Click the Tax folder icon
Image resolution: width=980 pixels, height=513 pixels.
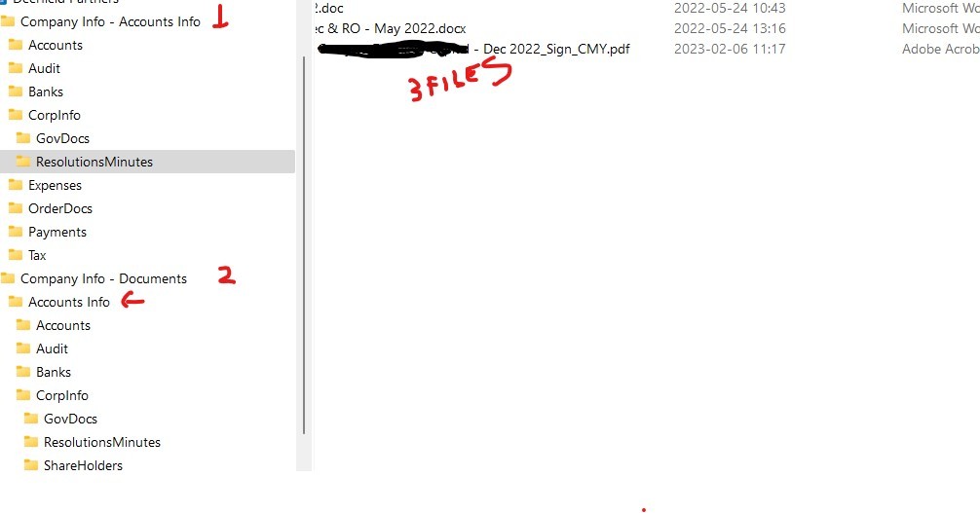click(16, 255)
